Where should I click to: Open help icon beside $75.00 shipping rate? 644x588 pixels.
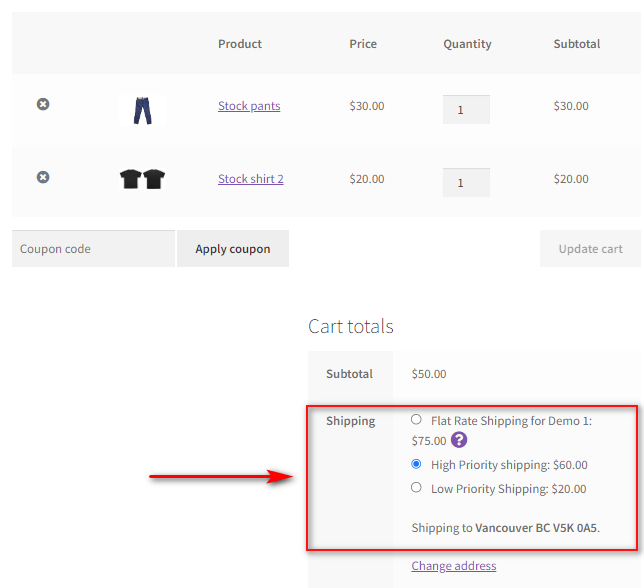[459, 440]
